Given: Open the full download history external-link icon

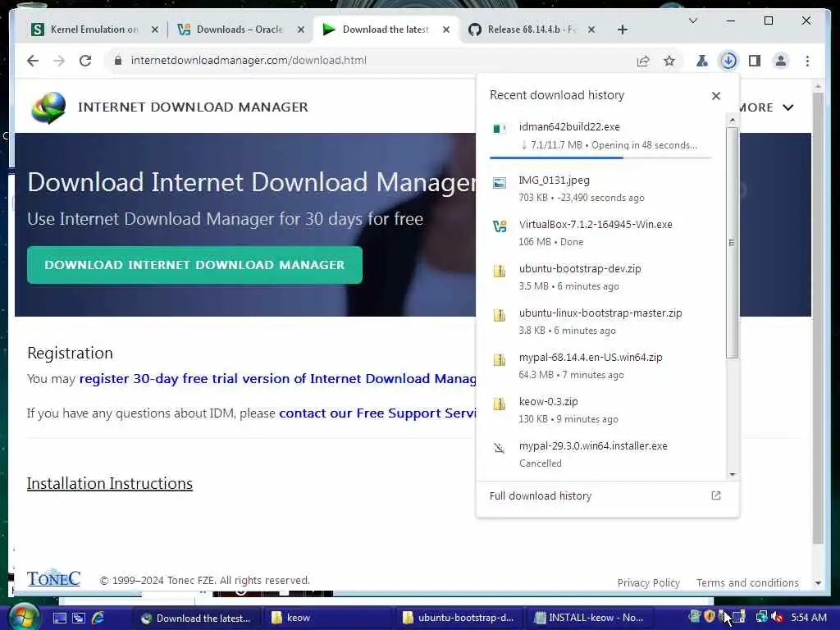Looking at the screenshot, I should 715,495.
